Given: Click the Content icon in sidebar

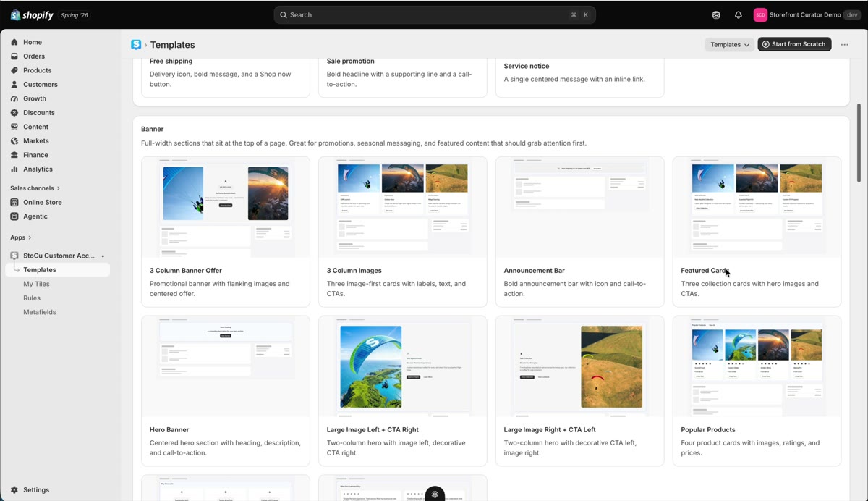Looking at the screenshot, I should 14,127.
